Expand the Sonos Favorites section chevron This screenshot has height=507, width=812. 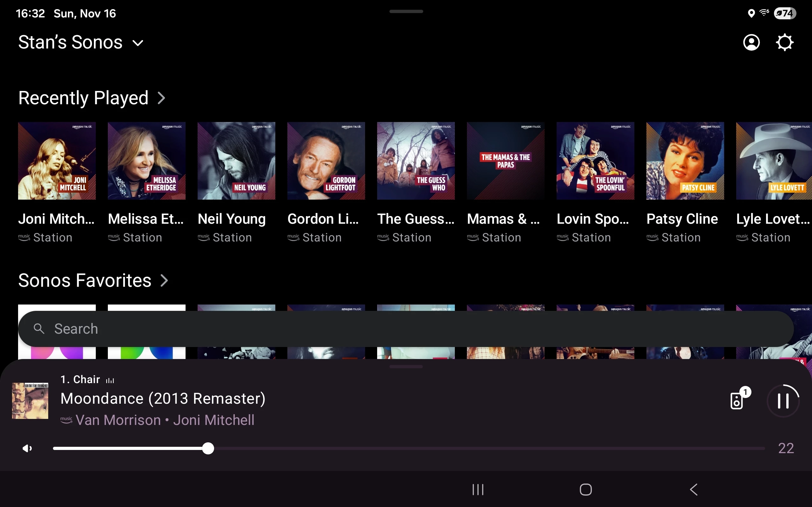(164, 281)
